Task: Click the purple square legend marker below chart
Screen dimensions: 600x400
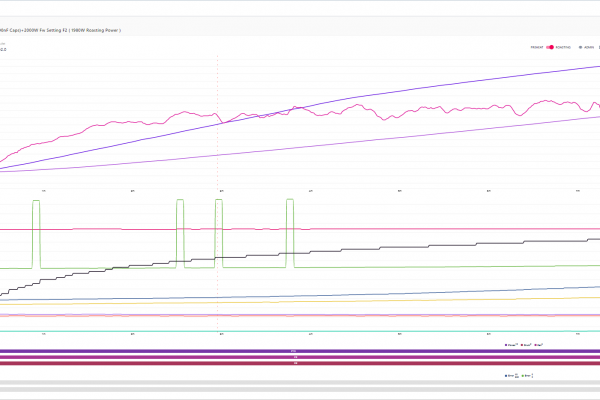Action: click(x=507, y=343)
